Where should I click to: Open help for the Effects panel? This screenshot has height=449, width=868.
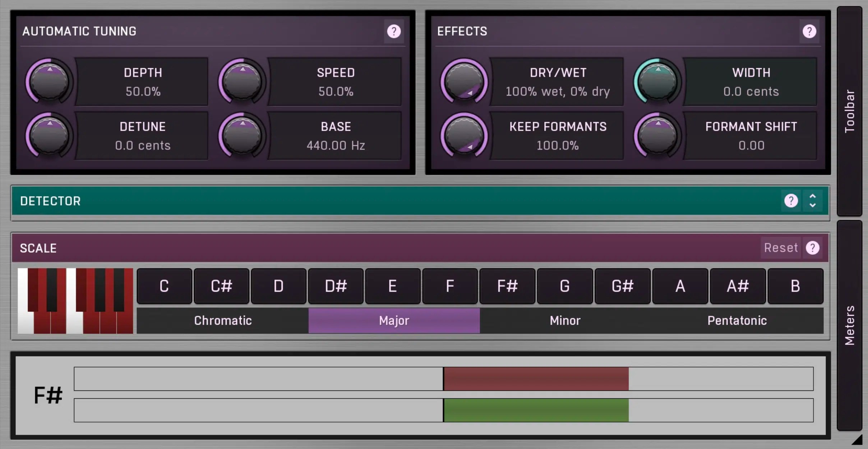point(810,32)
